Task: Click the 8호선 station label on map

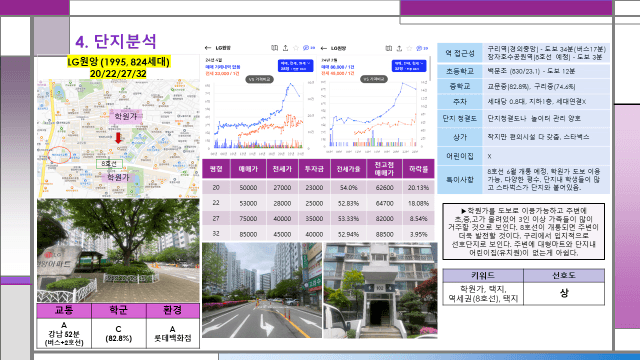Action: 109,164
